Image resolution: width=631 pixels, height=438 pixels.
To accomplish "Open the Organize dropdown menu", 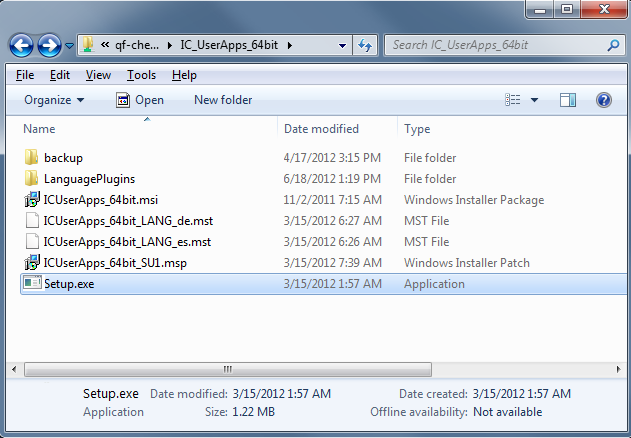I will point(54,100).
